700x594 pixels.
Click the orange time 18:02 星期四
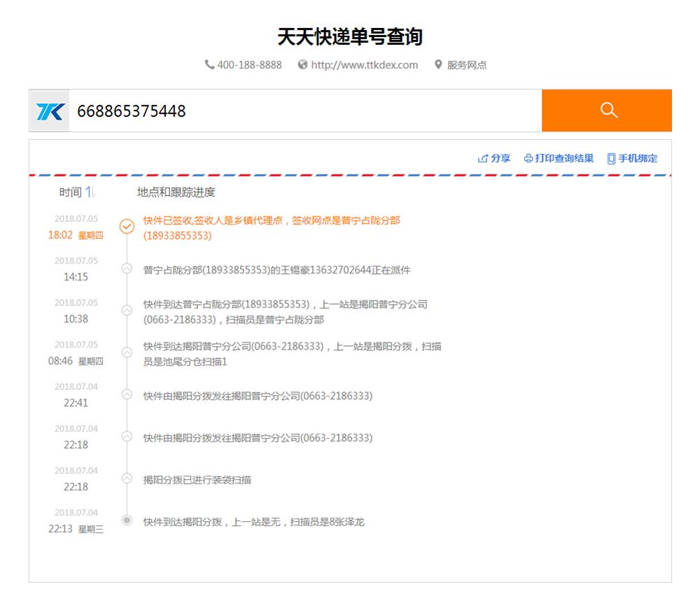[76, 235]
